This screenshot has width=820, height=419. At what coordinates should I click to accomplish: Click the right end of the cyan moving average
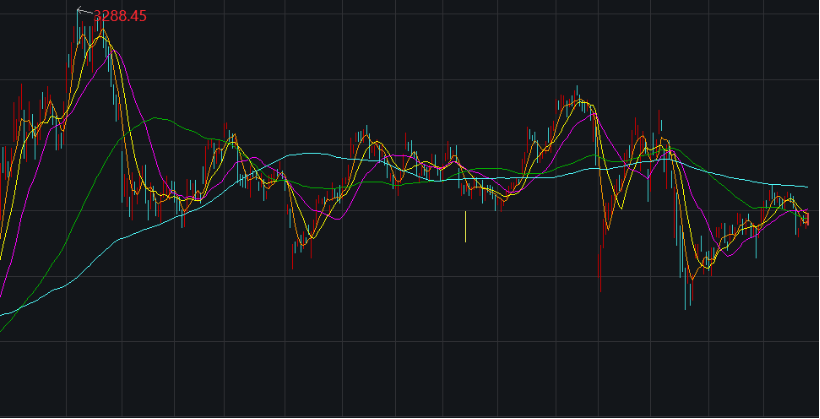[805, 187]
